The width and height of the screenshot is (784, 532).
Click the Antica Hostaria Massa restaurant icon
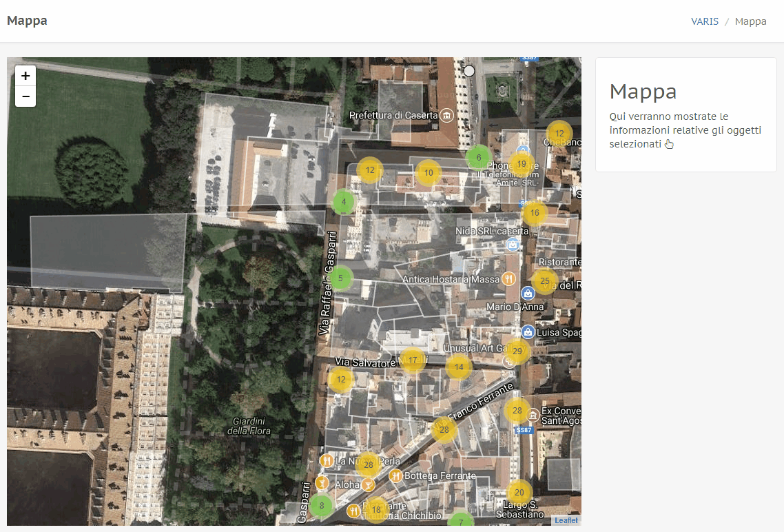tap(508, 279)
